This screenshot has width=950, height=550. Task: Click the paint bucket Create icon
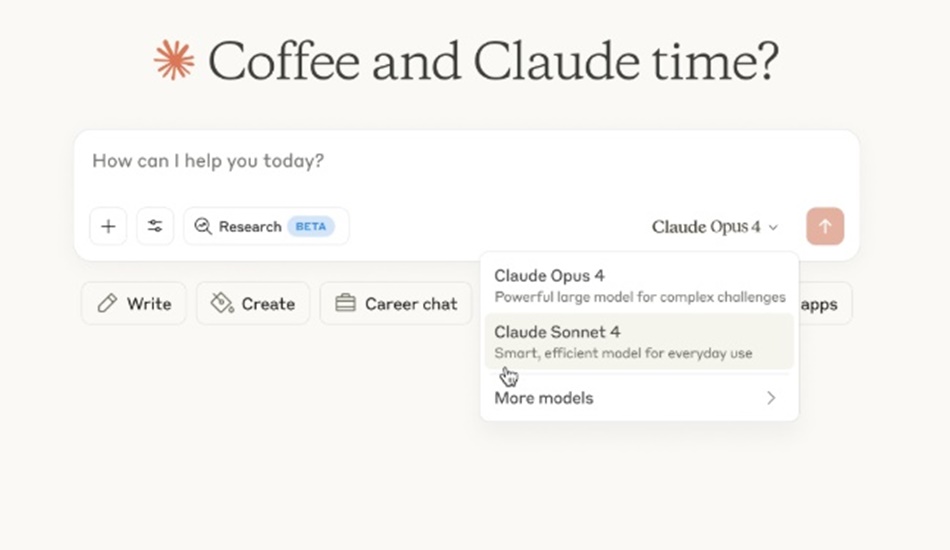(x=222, y=303)
